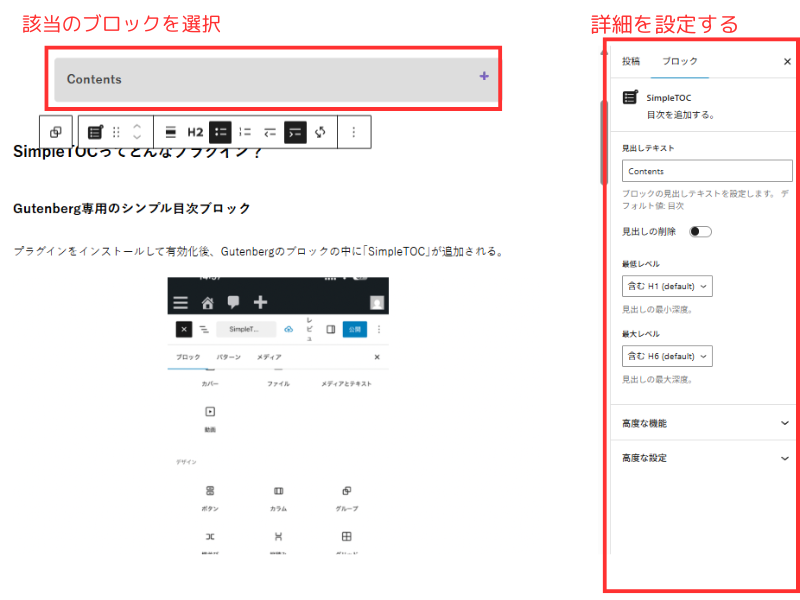Click the SimpleTOC block type icon in toolbar
Screen dimensions: 800x600
[x=95, y=132]
